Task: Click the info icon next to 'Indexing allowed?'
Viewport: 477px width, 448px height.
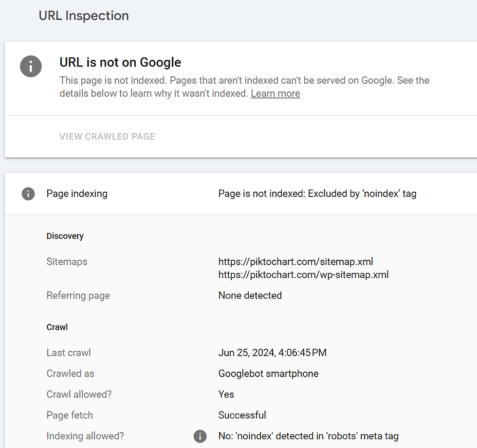Action: tap(200, 436)
